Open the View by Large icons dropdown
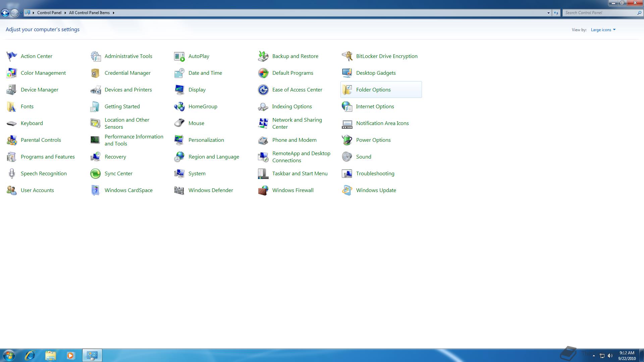The width and height of the screenshot is (644, 362). coord(603,29)
